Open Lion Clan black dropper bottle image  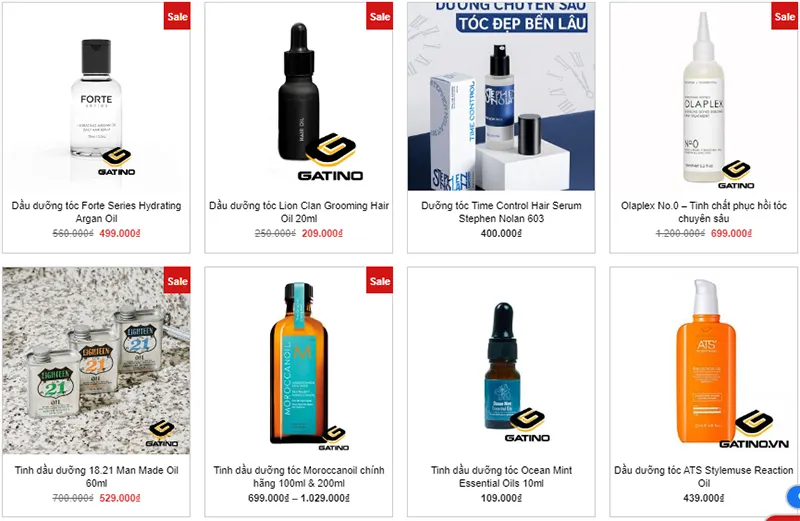click(299, 96)
